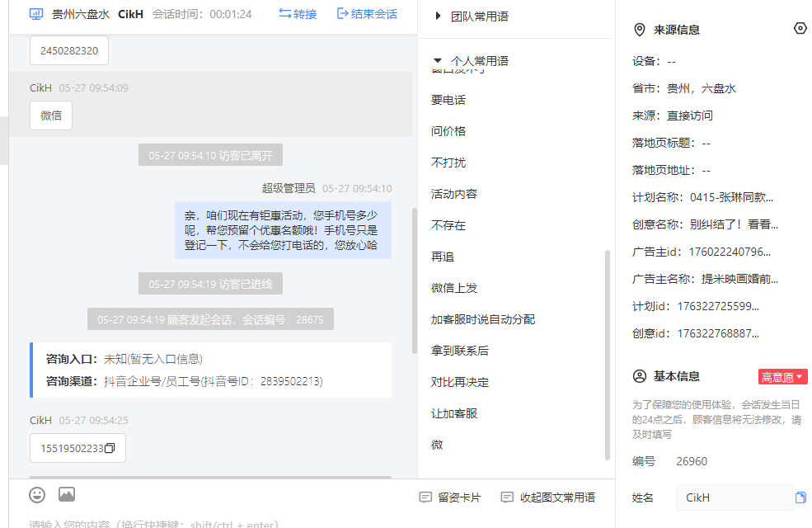
Task: Click the 省市 贵州，六盘水 entry
Action: coord(683,88)
